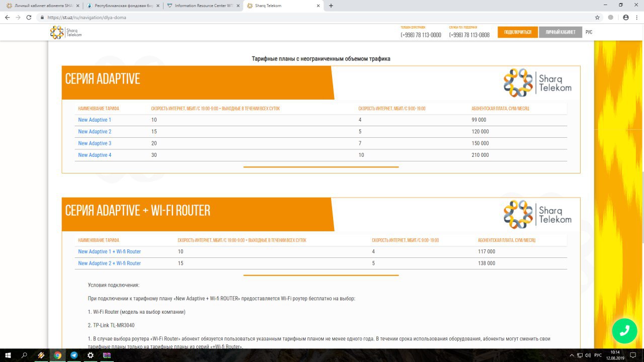Open New Adaptive 3 tariff link

pyautogui.click(x=95, y=143)
